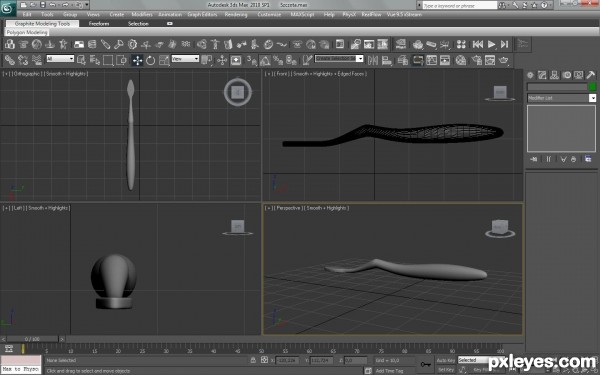Open the Layer Manager icon
This screenshot has width=600, height=375.
tap(403, 60)
